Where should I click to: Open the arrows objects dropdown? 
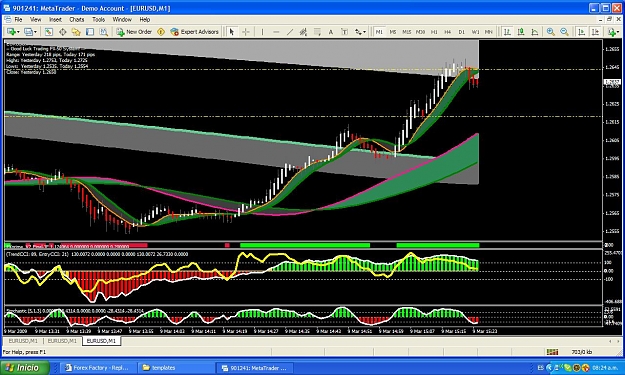(360, 32)
